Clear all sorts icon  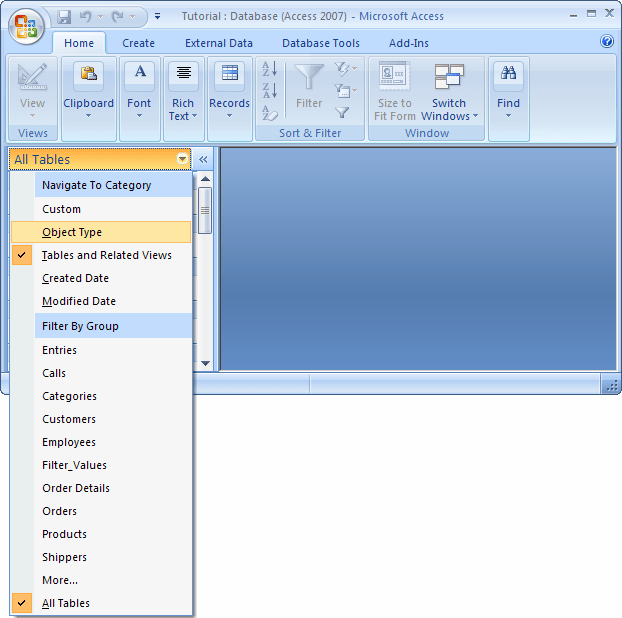click(x=269, y=113)
